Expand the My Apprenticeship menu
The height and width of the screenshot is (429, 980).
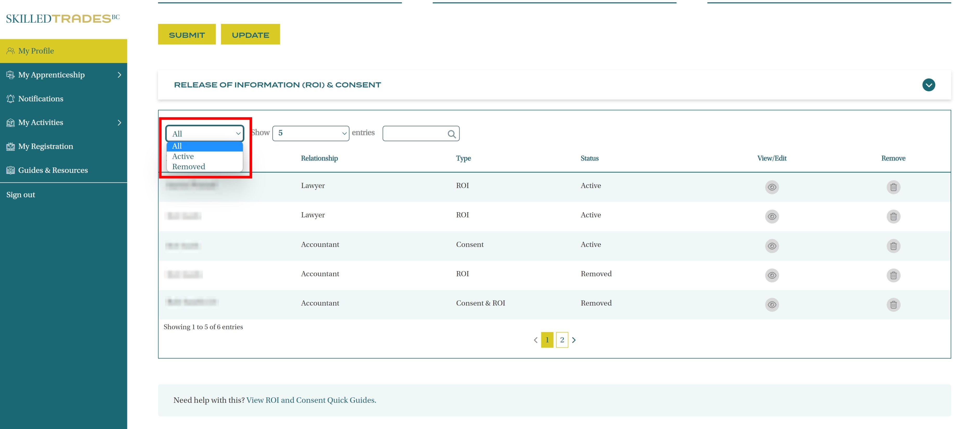click(x=63, y=75)
